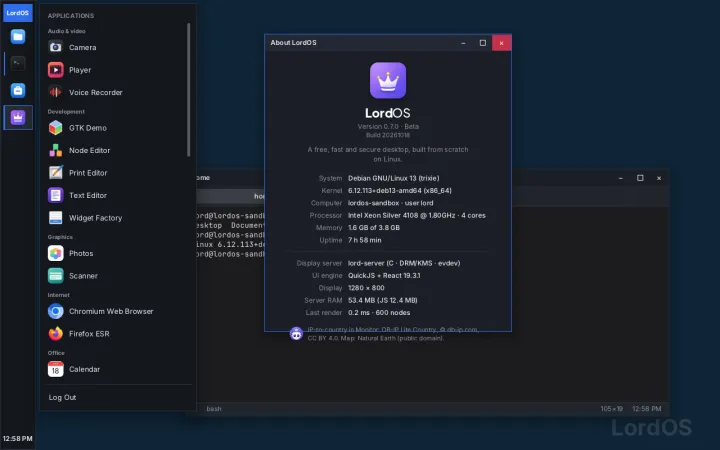
Task: Click the lord-server display server value
Action: click(404, 263)
